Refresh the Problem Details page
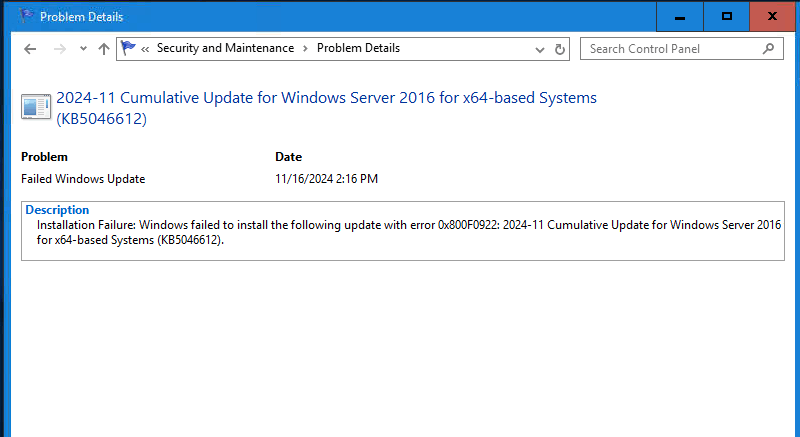 point(560,49)
